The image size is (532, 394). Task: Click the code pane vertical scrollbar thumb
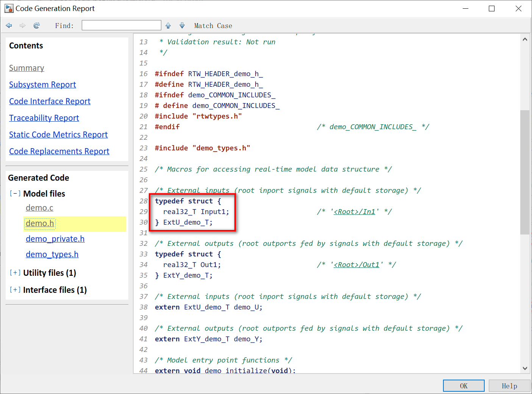click(525, 172)
